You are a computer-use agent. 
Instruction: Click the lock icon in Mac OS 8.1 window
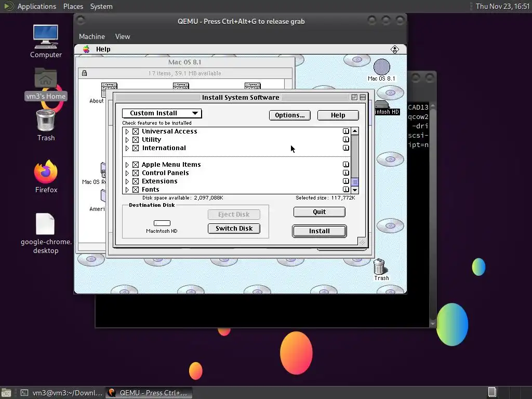pos(84,73)
